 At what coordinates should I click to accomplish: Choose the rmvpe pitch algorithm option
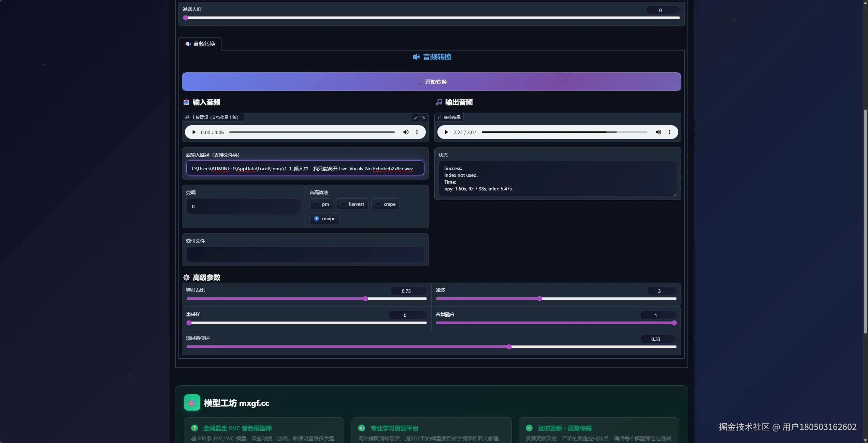[317, 219]
